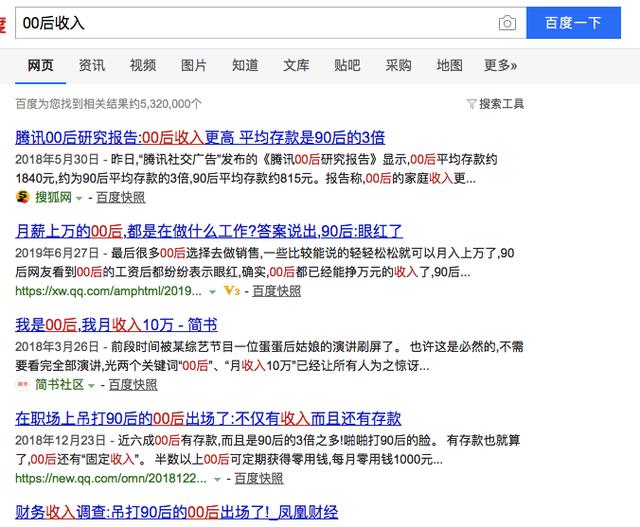The image size is (640, 527).
Task: Expand dropdown arrow next to 简书社区
Action: pos(91,385)
